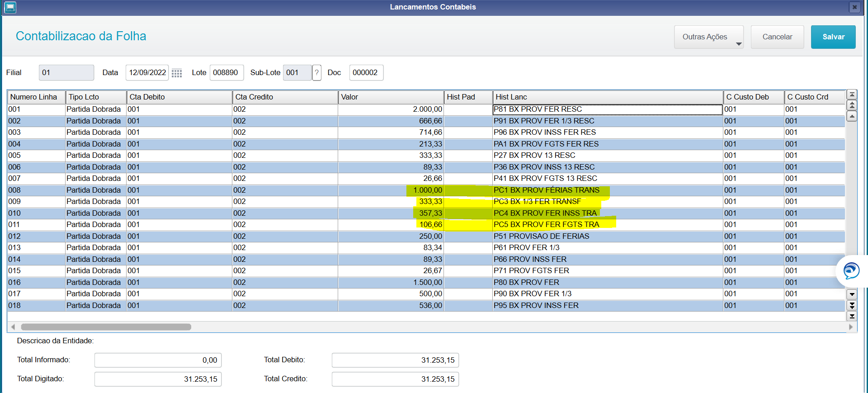Screen dimensions: 868x393
Task: Click the Sub-Lote field 001
Action: (297, 72)
